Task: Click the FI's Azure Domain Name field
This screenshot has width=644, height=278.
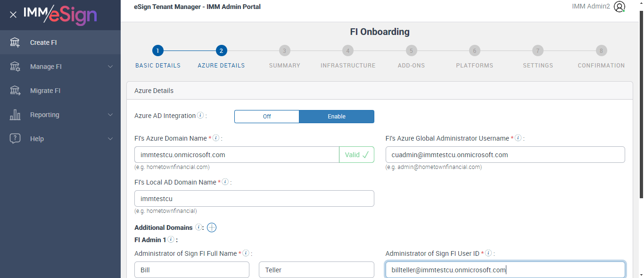Action: coord(237,155)
